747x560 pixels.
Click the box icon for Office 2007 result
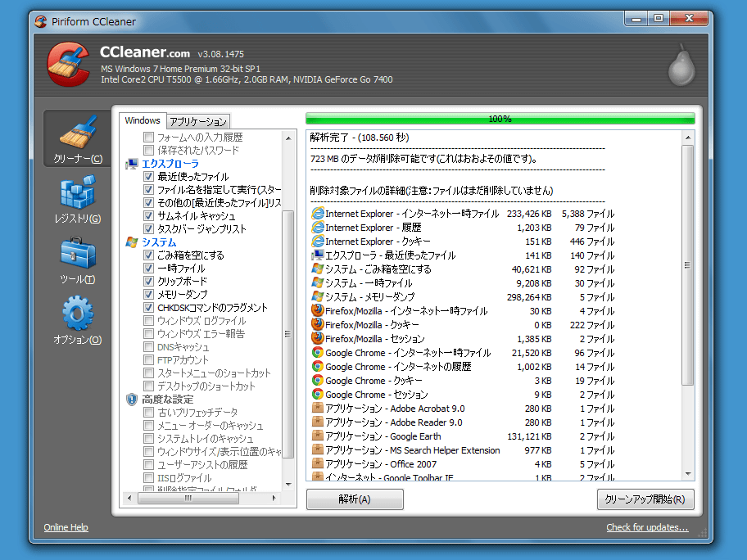(x=317, y=463)
